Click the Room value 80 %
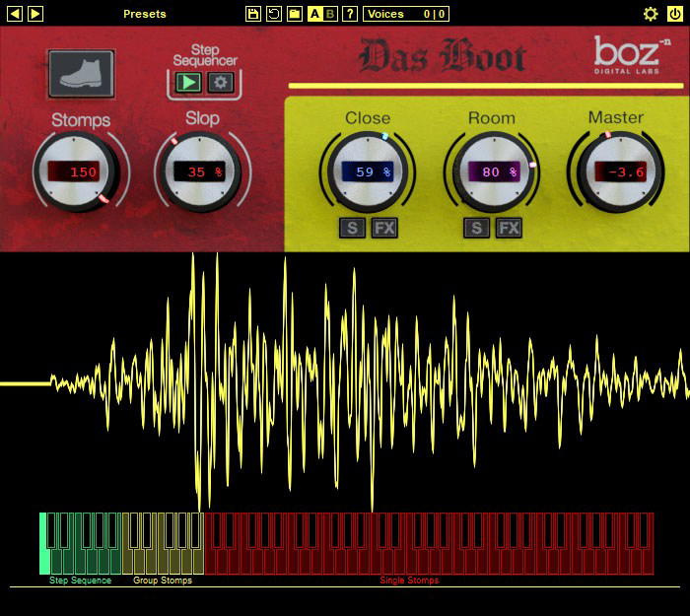 (495, 171)
